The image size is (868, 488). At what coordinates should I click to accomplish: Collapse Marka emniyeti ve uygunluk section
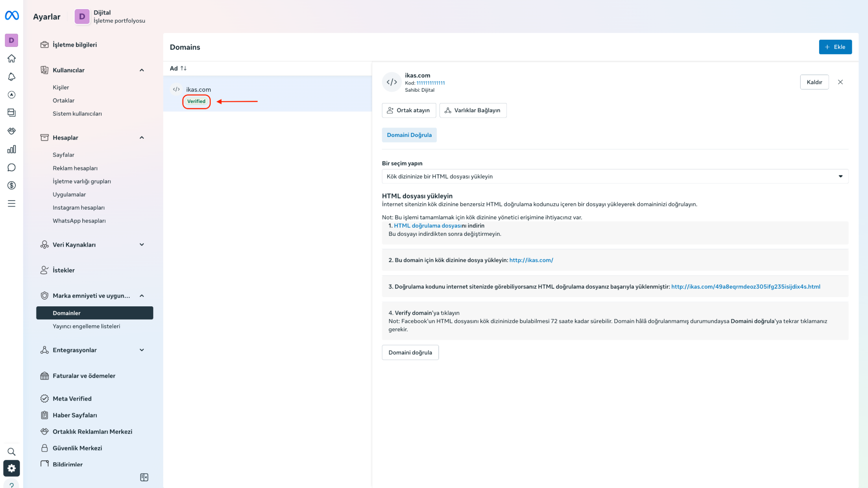tap(142, 296)
